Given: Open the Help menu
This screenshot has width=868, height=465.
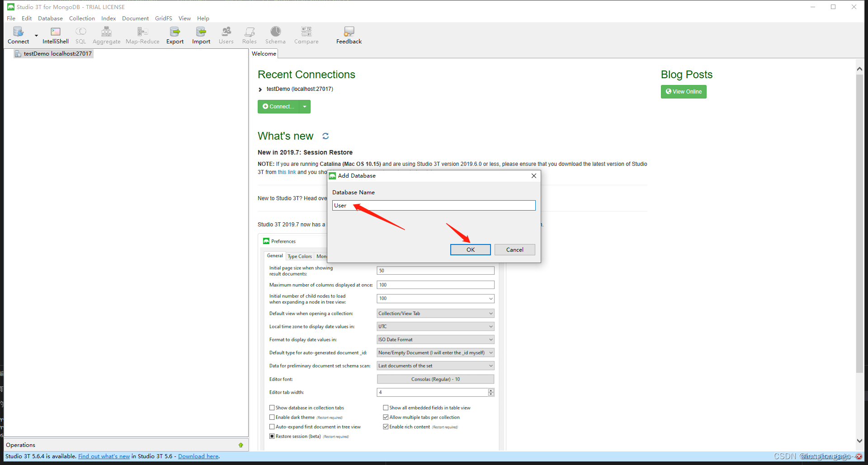Looking at the screenshot, I should pos(203,19).
